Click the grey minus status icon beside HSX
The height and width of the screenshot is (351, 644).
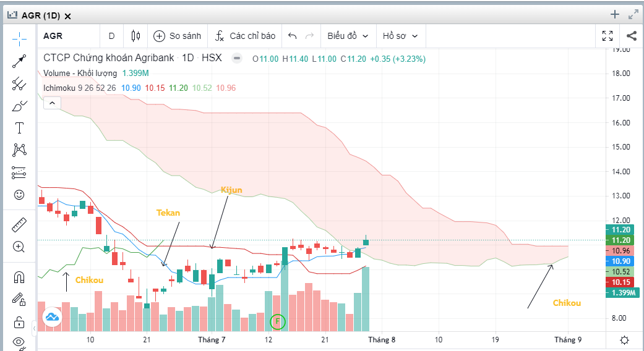[x=236, y=58]
